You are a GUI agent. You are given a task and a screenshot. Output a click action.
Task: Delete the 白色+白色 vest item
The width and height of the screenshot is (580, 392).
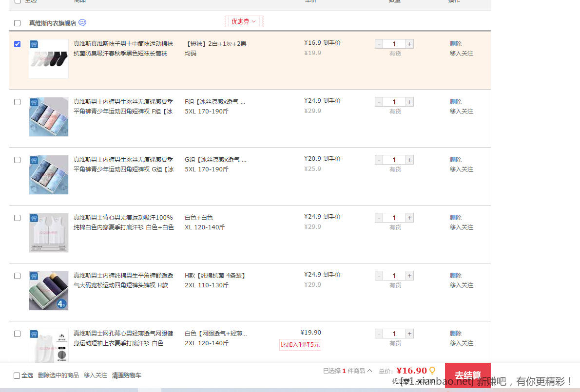pyautogui.click(x=456, y=218)
